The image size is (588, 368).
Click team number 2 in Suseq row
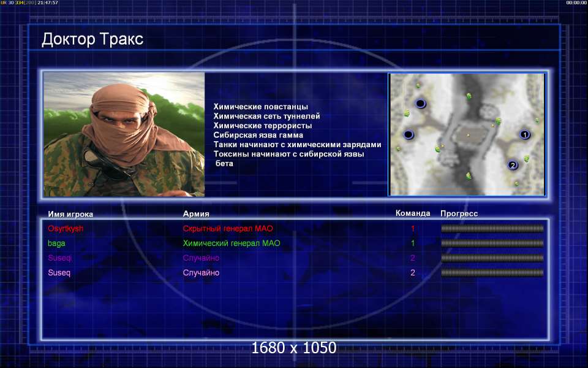coord(413,272)
